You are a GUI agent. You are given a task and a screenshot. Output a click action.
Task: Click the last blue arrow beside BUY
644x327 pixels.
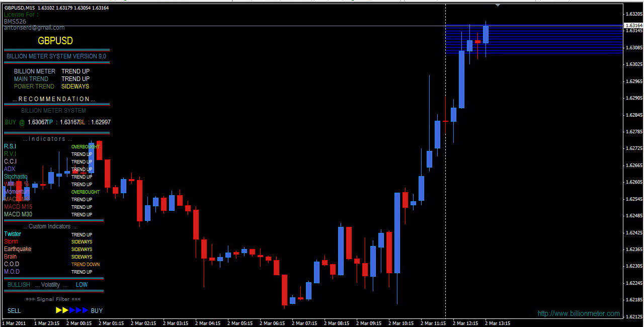[x=85, y=310]
